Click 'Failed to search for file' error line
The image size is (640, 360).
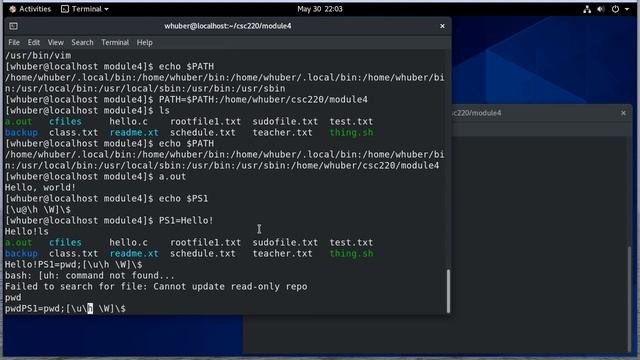pos(156,287)
